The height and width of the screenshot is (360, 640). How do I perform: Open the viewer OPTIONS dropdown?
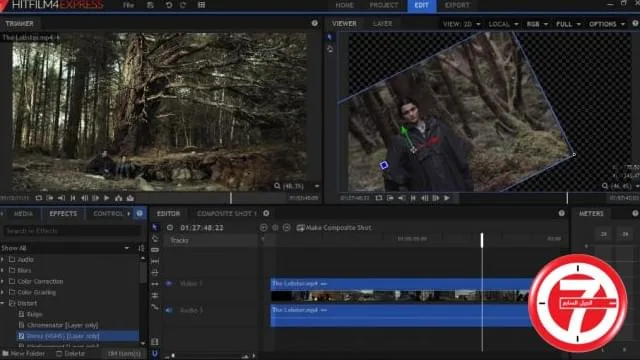(x=607, y=24)
